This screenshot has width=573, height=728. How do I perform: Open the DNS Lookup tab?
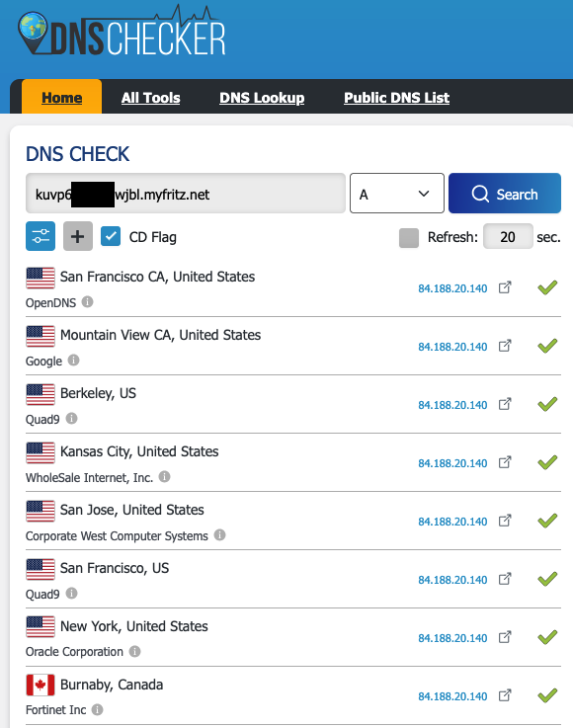pos(262,98)
